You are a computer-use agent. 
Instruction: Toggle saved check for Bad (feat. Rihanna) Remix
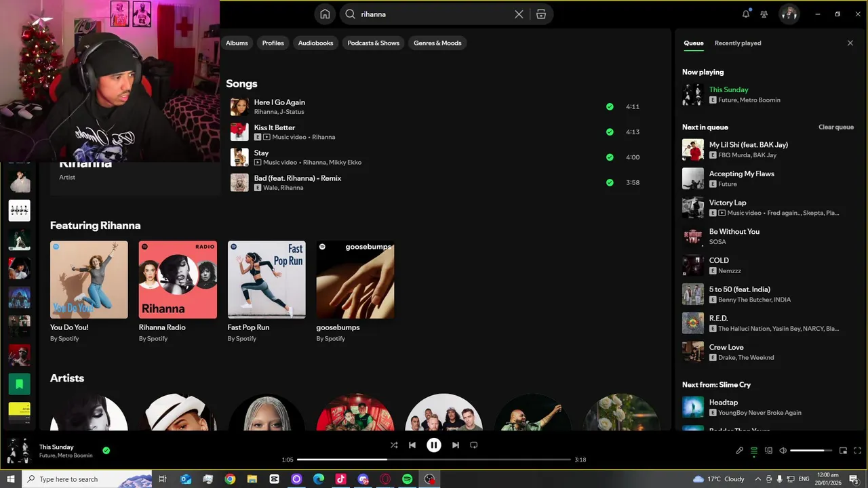tap(610, 182)
